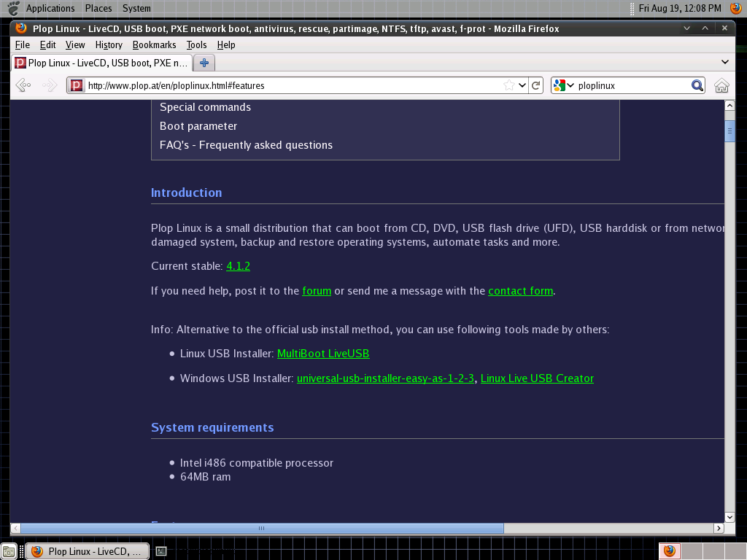Click the Intel i486 compatible processor item
This screenshot has width=747, height=560.
pyautogui.click(x=257, y=463)
